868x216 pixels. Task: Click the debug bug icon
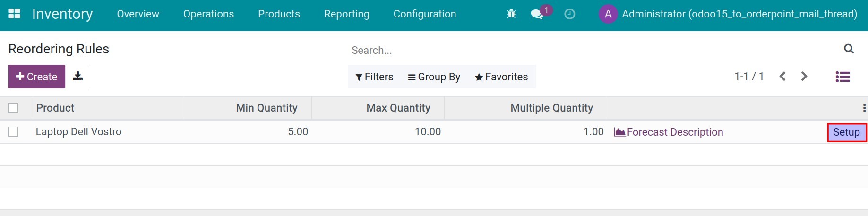(511, 14)
